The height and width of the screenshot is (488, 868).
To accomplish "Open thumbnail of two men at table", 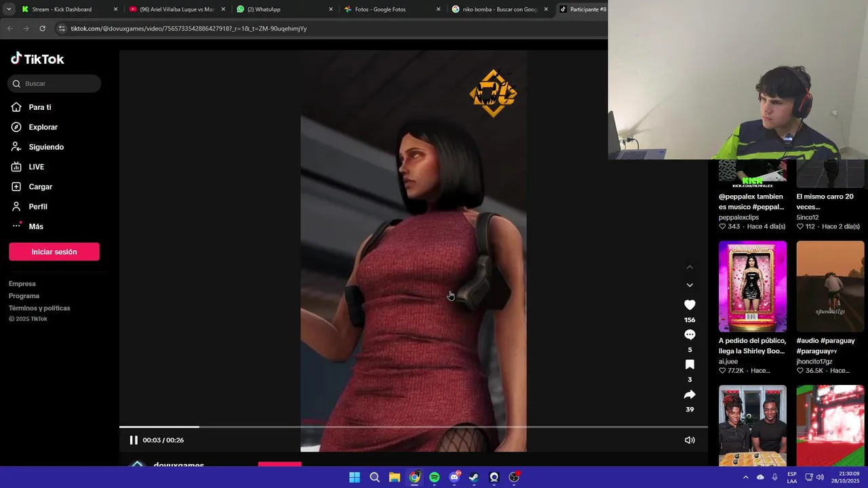I will (753, 426).
